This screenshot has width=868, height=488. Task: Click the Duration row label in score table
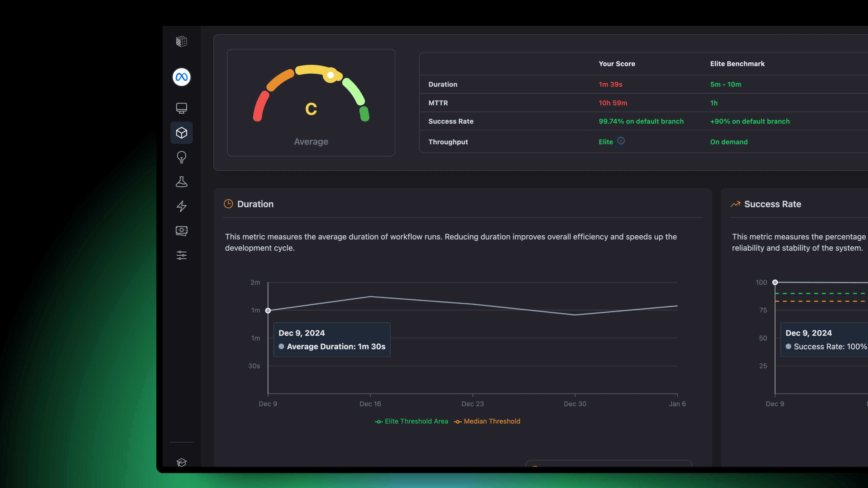(443, 84)
